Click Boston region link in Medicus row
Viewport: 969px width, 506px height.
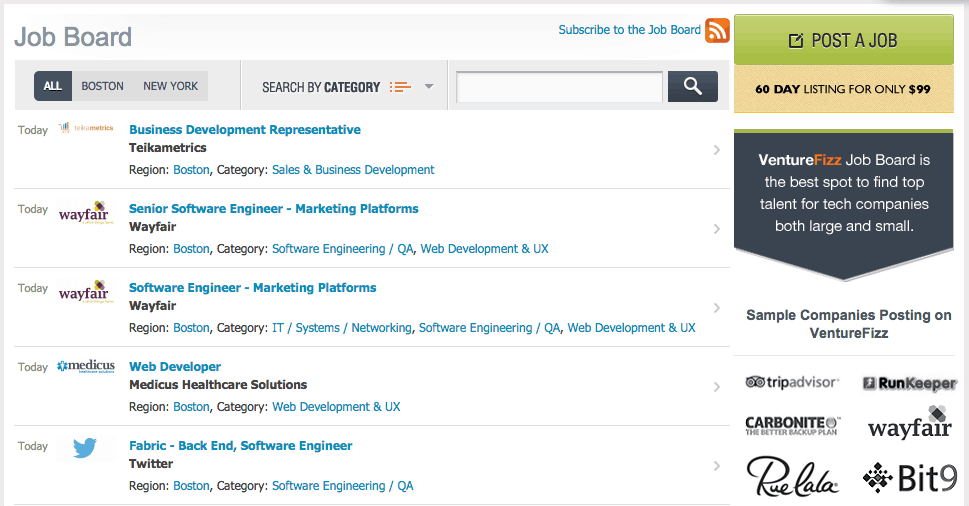point(191,407)
